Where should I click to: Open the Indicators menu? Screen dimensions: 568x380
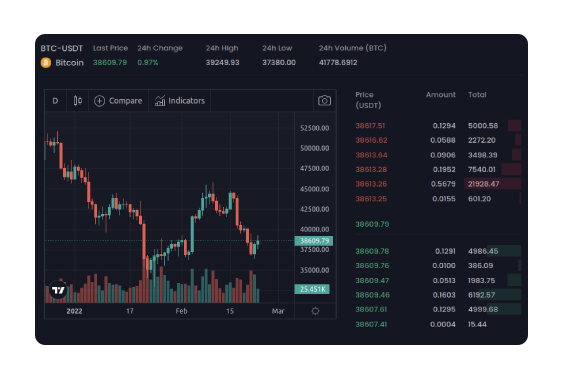click(x=180, y=101)
